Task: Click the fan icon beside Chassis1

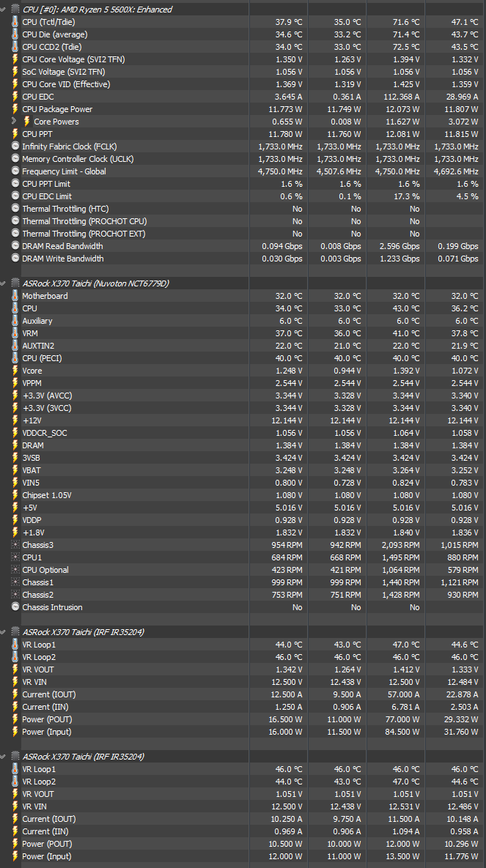Action: point(15,582)
